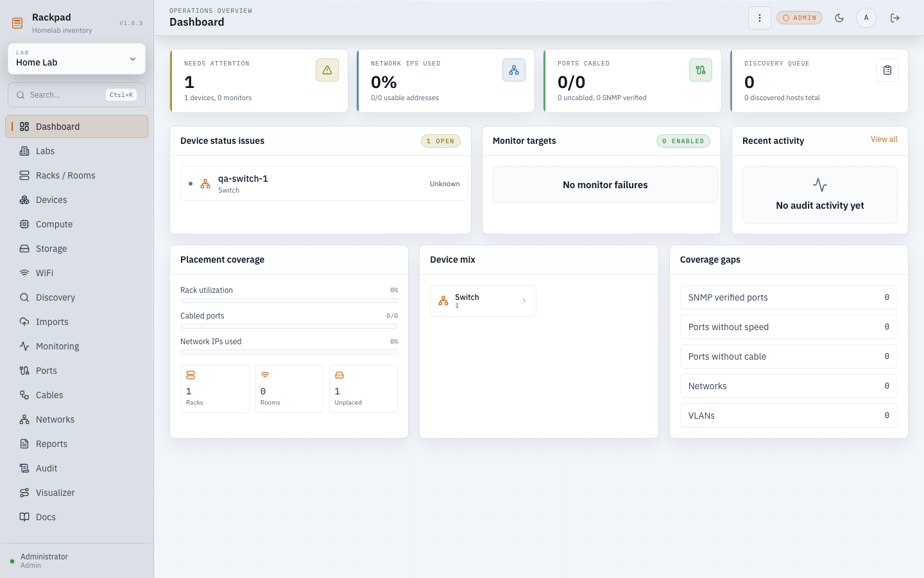924x578 pixels.
Task: Open Dashboard in the sidebar
Action: coord(76,127)
